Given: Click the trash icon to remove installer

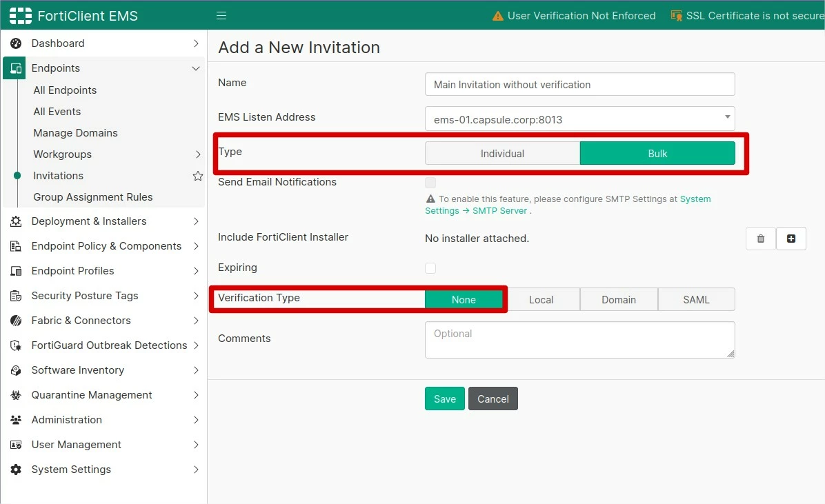Looking at the screenshot, I should click(760, 239).
